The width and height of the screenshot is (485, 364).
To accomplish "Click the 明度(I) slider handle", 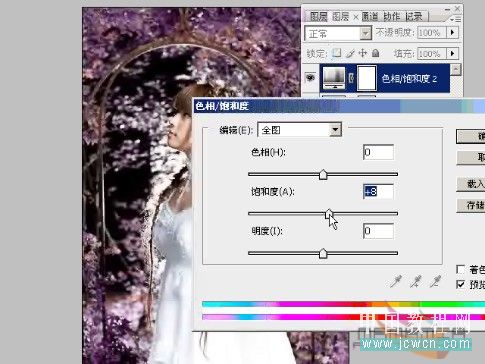I will click(323, 253).
